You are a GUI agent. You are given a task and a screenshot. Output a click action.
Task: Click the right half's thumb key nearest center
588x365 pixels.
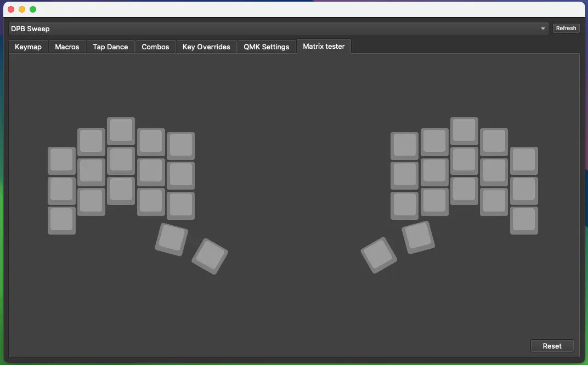click(378, 255)
